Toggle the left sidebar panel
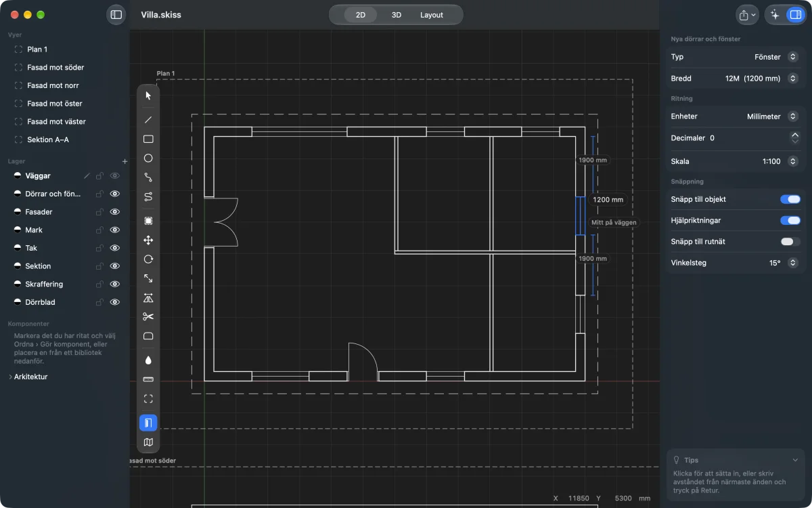 tap(116, 14)
